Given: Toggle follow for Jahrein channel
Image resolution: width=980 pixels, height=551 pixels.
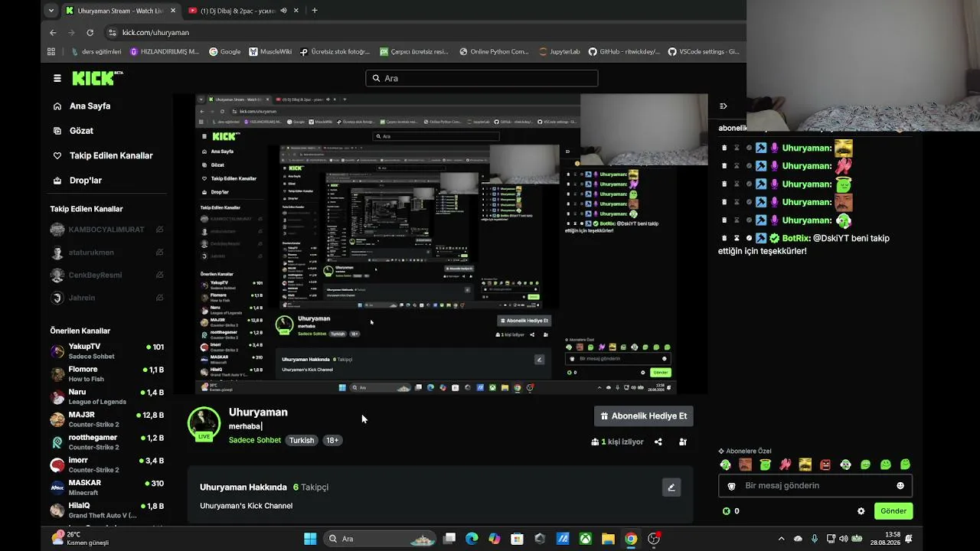Looking at the screenshot, I should (160, 298).
